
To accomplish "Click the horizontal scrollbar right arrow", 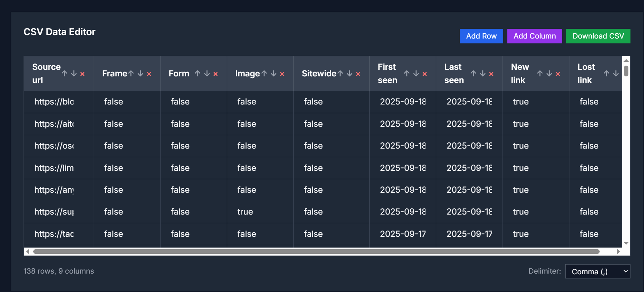I will tap(618, 252).
